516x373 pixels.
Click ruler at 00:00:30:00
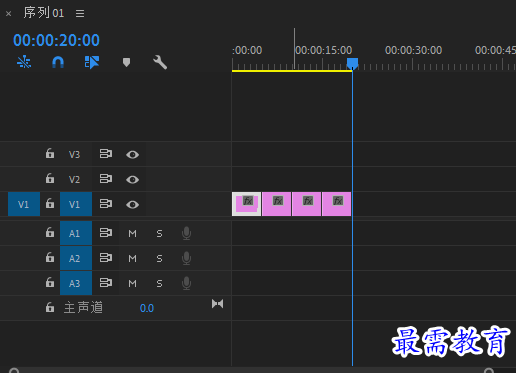point(413,50)
